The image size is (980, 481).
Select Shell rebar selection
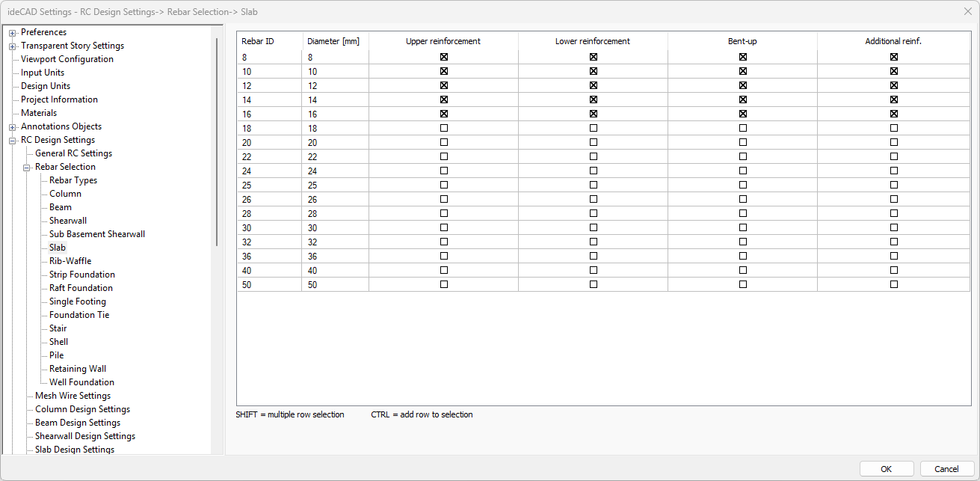(x=58, y=342)
